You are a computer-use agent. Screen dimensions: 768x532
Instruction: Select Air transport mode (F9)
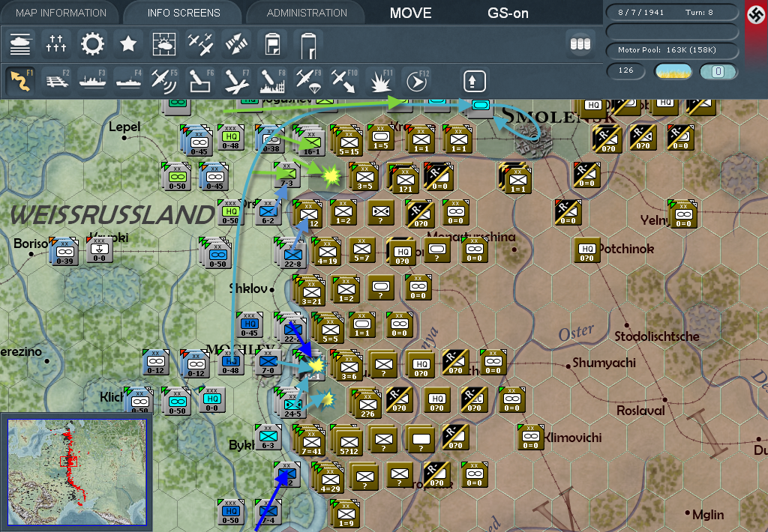(x=308, y=81)
